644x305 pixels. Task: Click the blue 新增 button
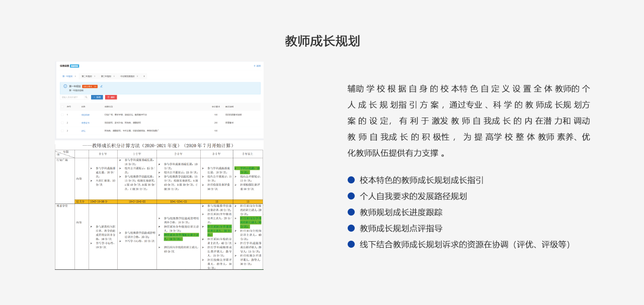(x=97, y=97)
